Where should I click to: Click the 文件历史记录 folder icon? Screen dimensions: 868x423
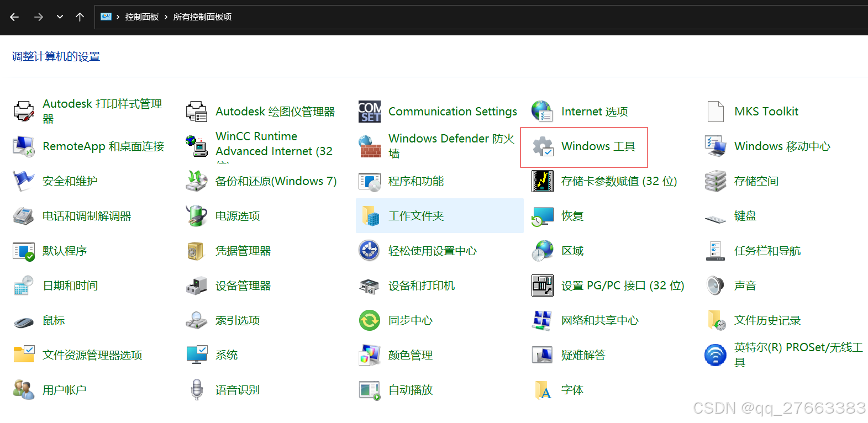(716, 320)
